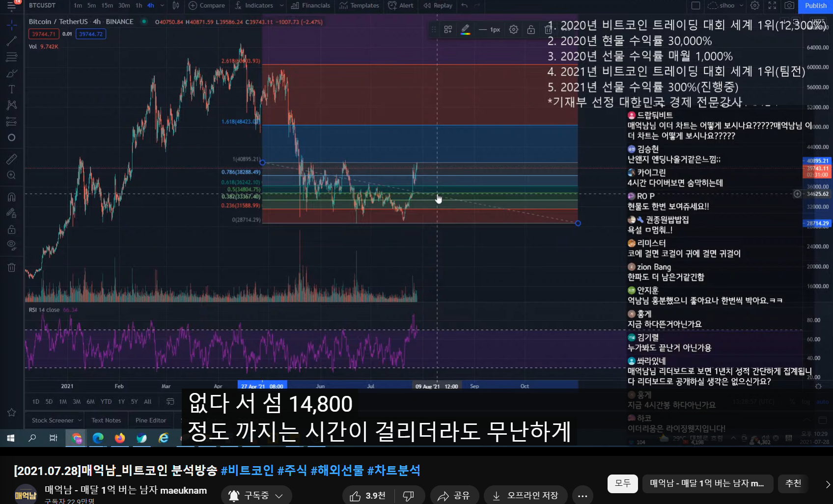Select the chart layout square icon
833x504 pixels.
pyautogui.click(x=695, y=5)
